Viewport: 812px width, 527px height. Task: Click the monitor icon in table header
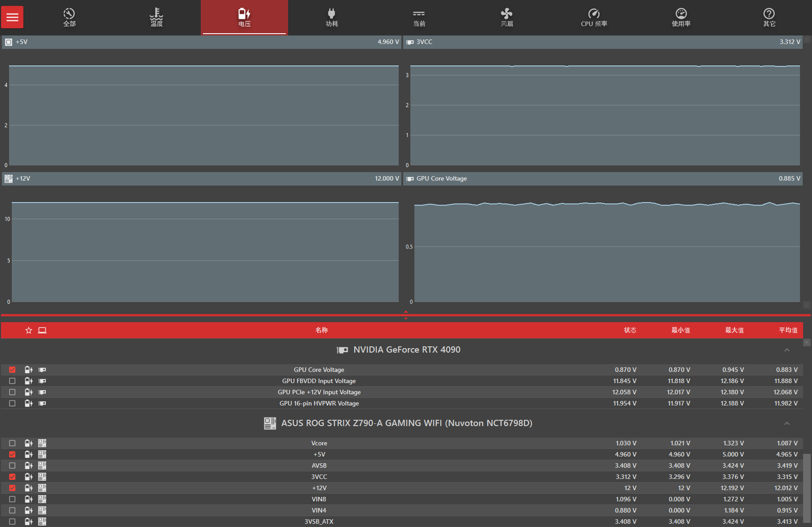click(x=42, y=330)
